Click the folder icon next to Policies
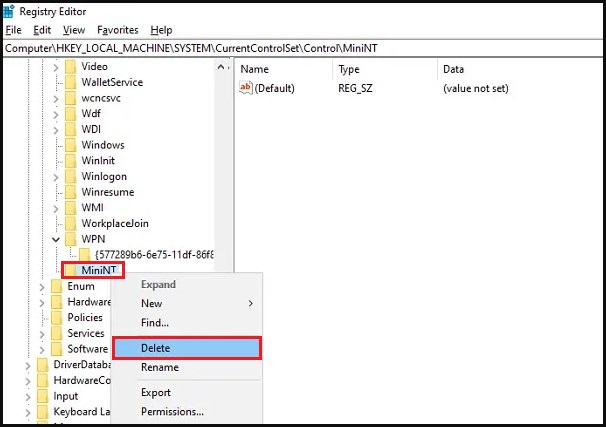606x427 pixels. (x=56, y=317)
